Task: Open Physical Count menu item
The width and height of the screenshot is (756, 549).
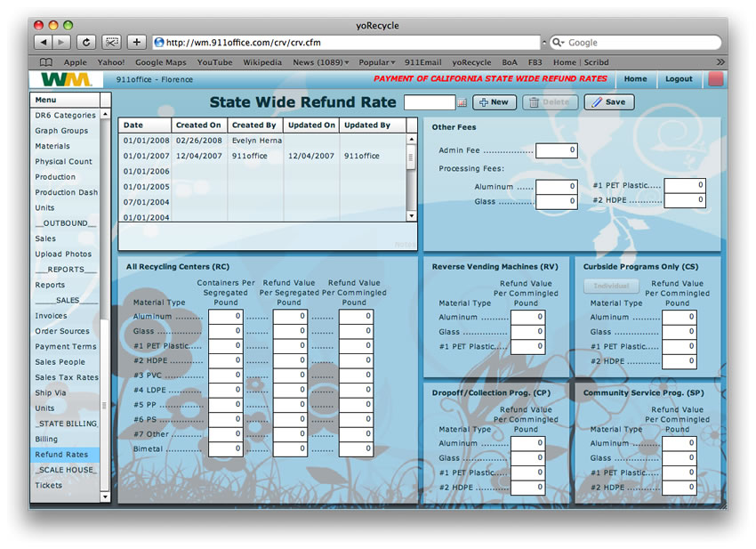Action: pyautogui.click(x=65, y=162)
